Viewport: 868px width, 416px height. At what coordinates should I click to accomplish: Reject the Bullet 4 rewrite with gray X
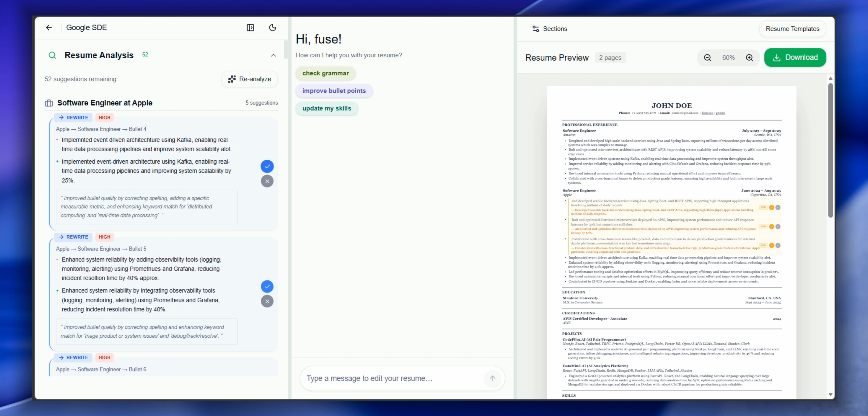click(x=267, y=181)
